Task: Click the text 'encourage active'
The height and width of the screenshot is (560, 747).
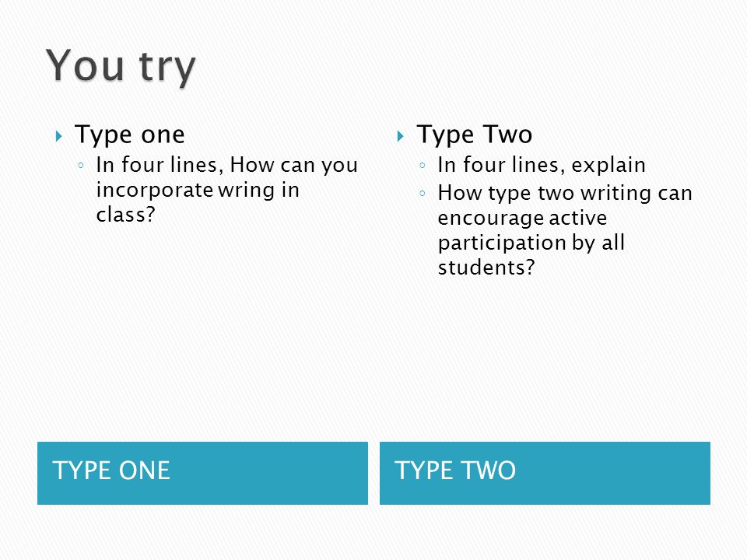Action: (x=522, y=218)
